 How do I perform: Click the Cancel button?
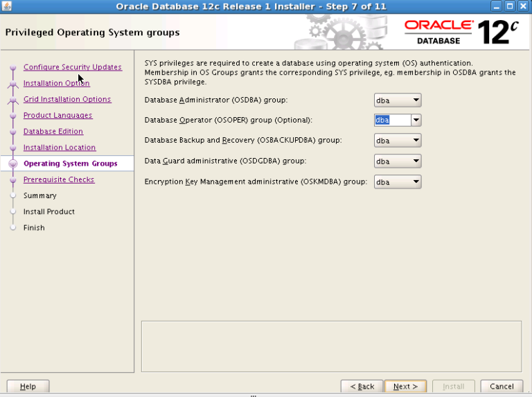pos(502,386)
